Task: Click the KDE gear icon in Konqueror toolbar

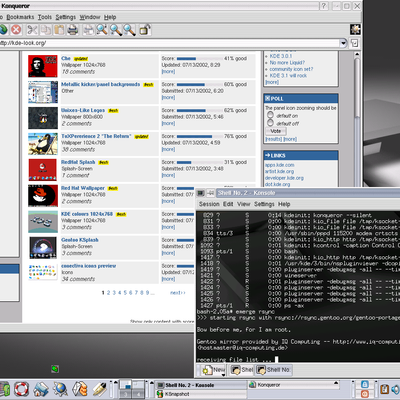Action: (355, 29)
